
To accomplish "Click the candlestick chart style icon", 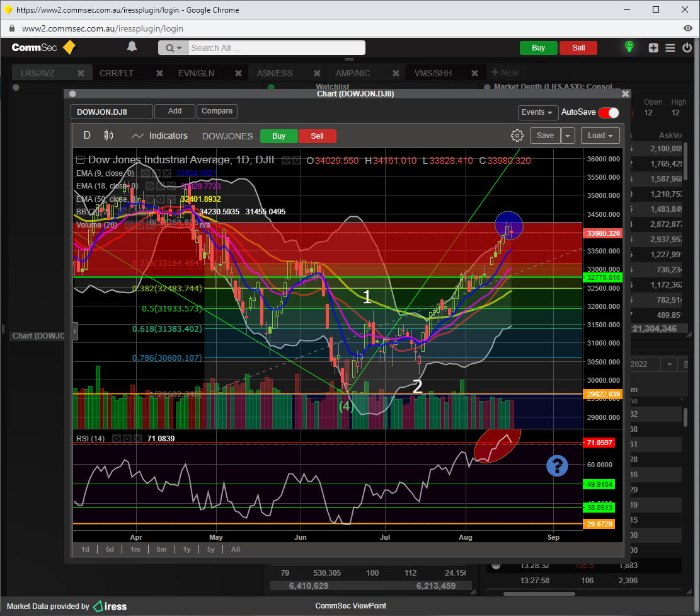I will (108, 136).
